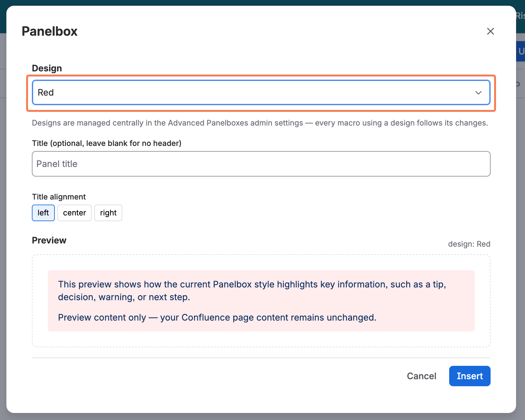This screenshot has height=420, width=525.
Task: Click the Preview section heading
Action: [49, 240]
